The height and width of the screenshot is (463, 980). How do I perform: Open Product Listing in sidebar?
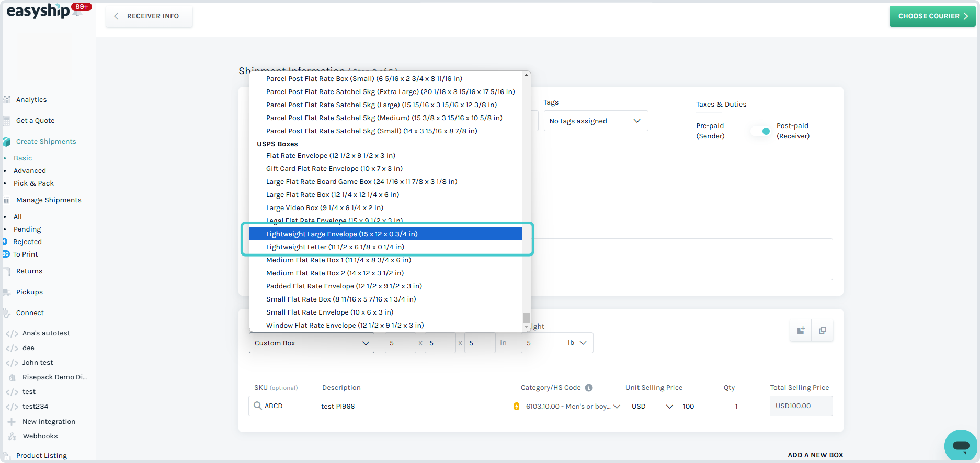pos(41,455)
